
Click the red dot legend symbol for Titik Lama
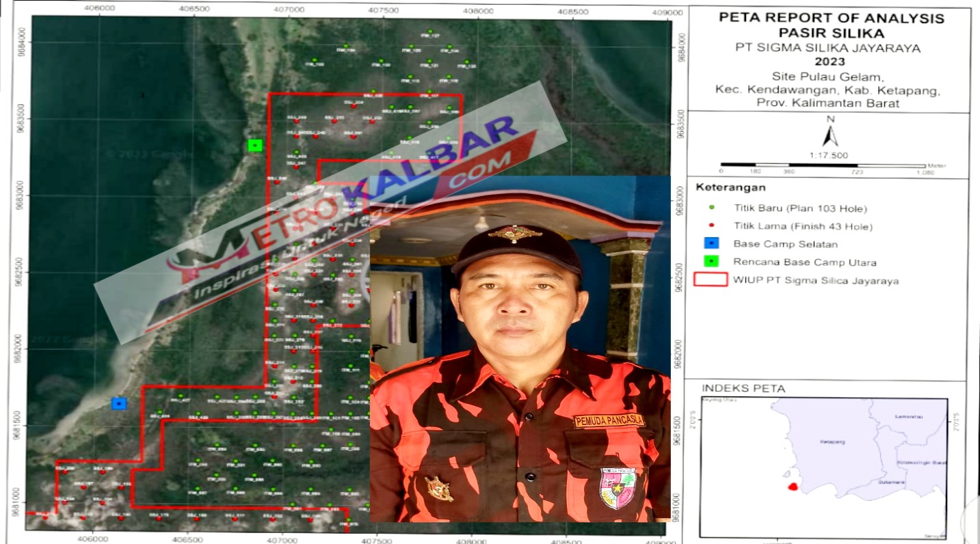pos(711,225)
